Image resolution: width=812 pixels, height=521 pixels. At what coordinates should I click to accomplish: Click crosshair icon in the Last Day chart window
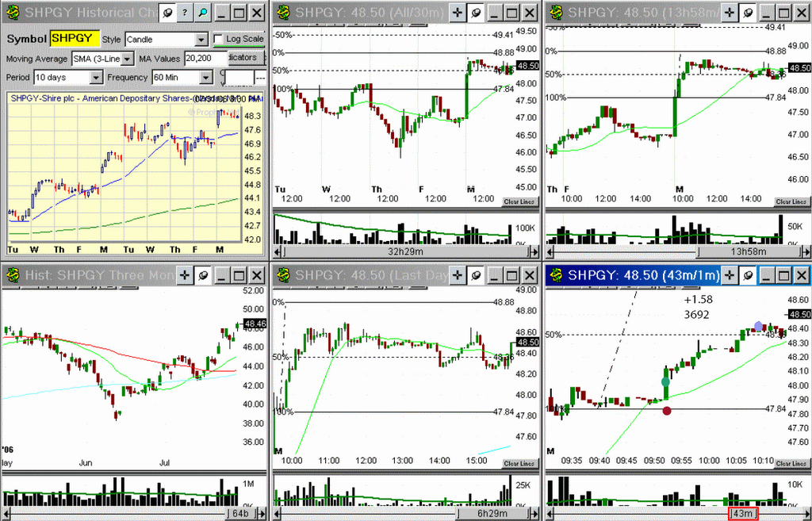pos(458,275)
